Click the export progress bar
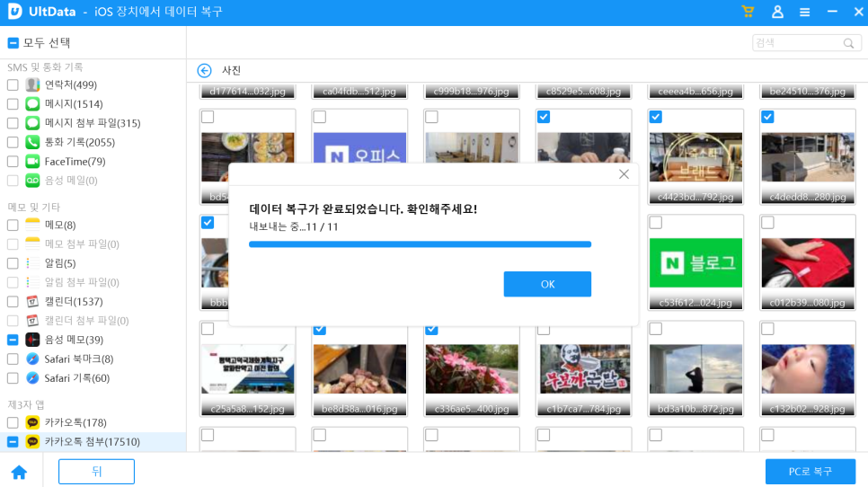The width and height of the screenshot is (868, 487). coord(421,244)
